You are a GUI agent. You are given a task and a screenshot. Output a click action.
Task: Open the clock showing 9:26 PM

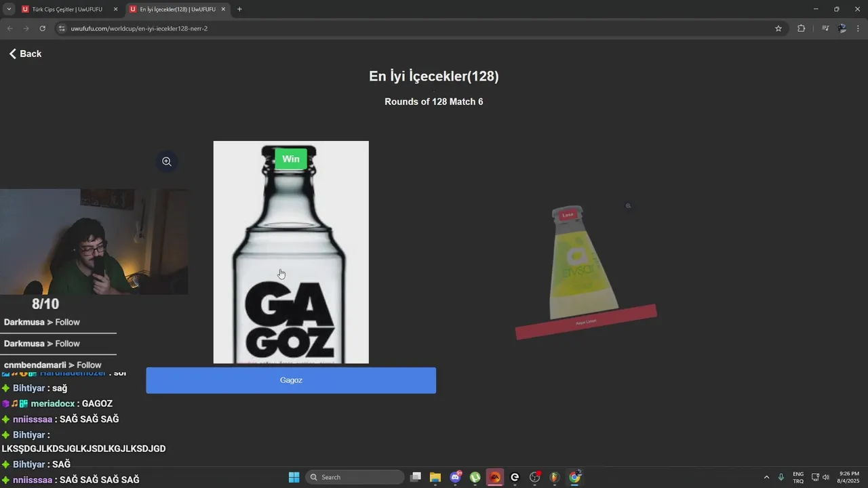pos(849,477)
